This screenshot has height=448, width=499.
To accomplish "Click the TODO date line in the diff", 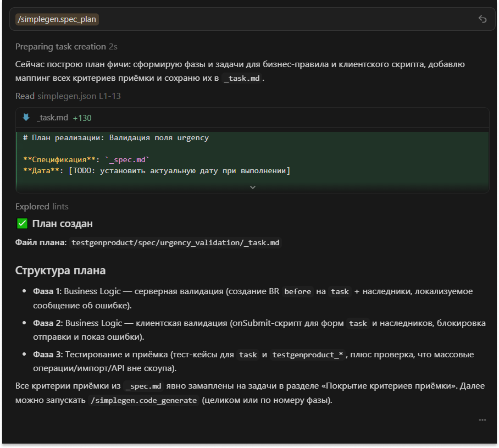I will [157, 171].
